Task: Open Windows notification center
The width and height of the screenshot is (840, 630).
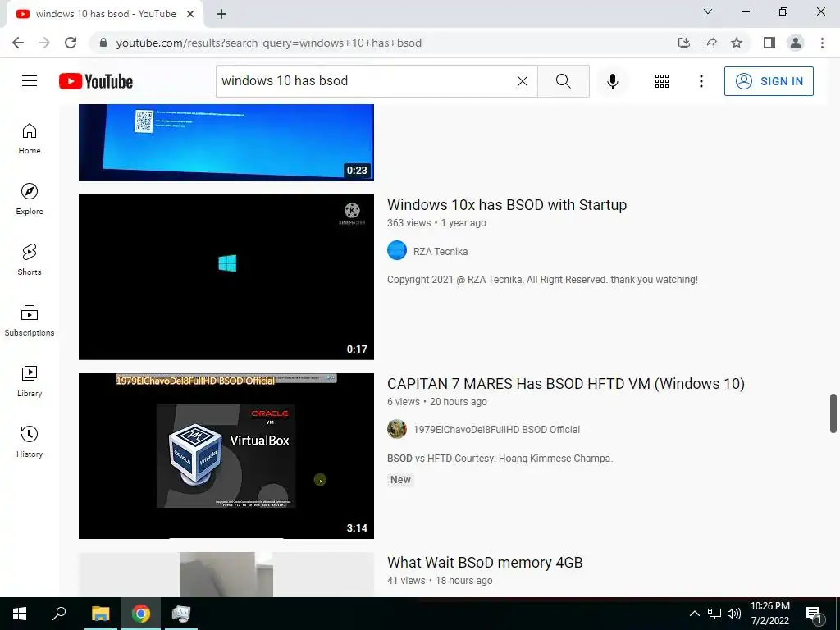Action: pyautogui.click(x=814, y=614)
